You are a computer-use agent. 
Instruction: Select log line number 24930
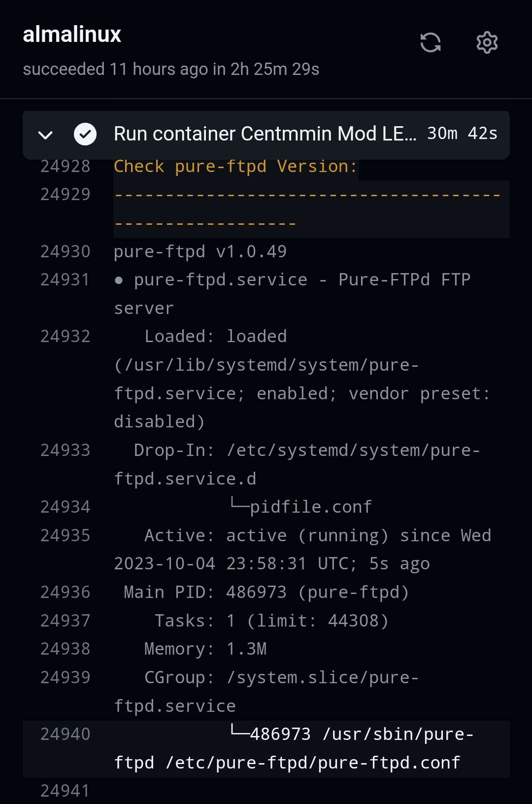(66, 252)
